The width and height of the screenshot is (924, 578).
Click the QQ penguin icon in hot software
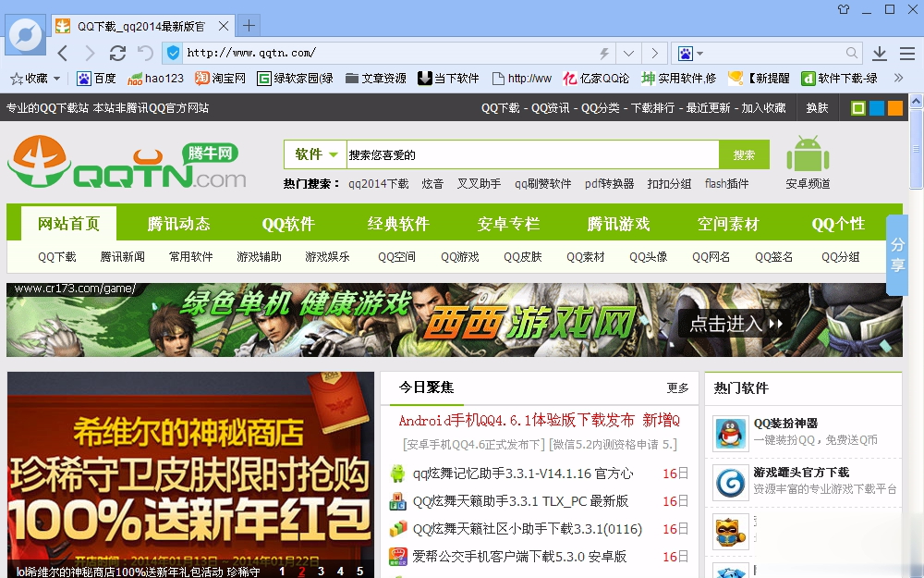731,433
